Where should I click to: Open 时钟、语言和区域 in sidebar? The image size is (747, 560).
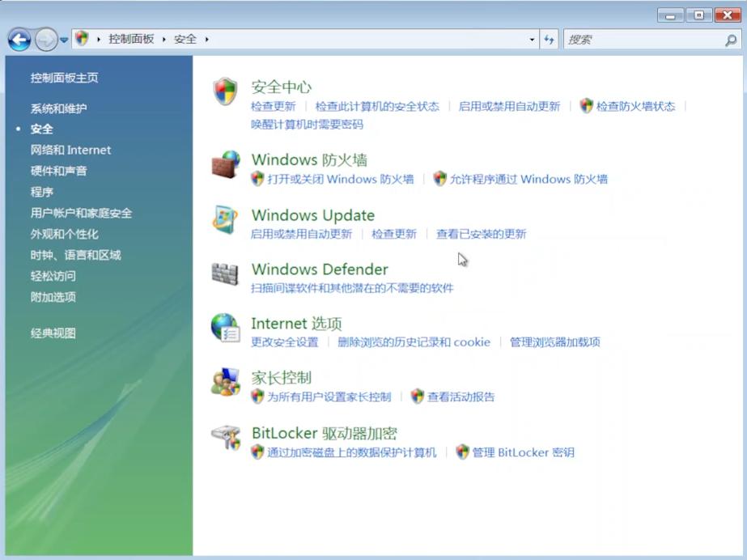coord(76,255)
